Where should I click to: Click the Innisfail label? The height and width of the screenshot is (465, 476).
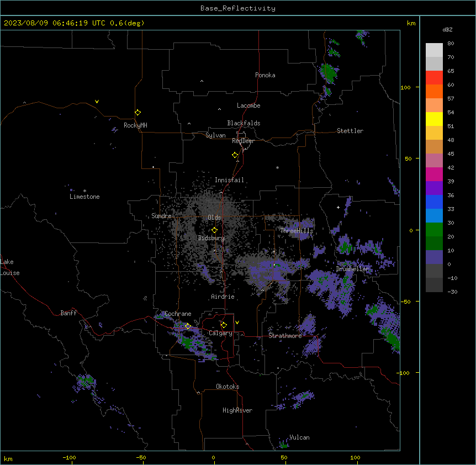pyautogui.click(x=229, y=180)
